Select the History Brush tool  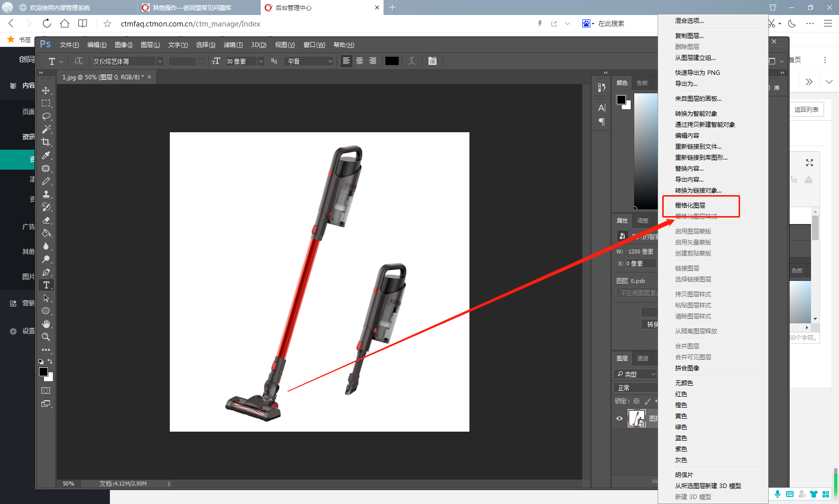click(46, 207)
